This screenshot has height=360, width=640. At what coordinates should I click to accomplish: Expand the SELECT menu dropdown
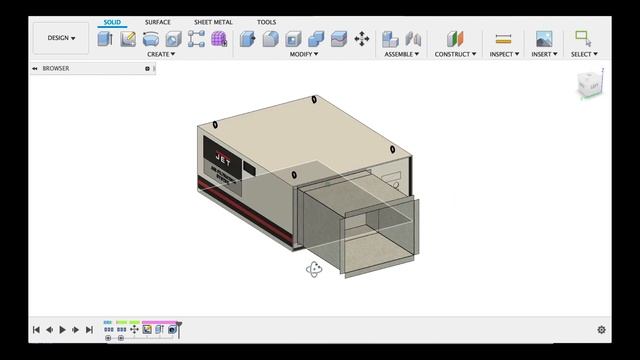[x=584, y=54]
